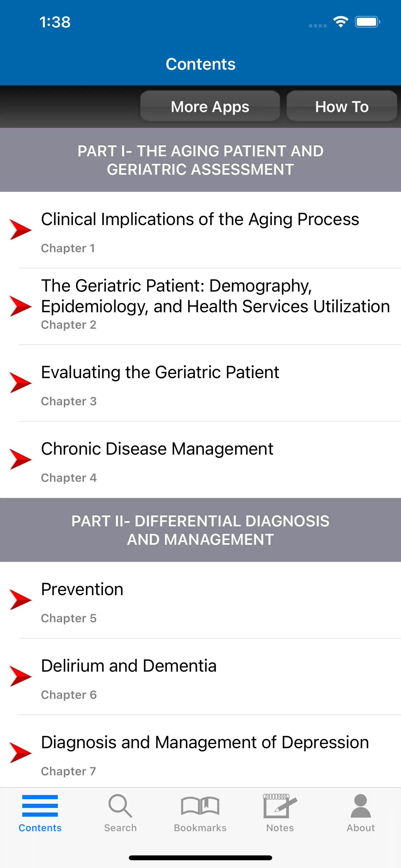The height and width of the screenshot is (868, 401).
Task: Select the Contents list icon
Action: [x=40, y=806]
